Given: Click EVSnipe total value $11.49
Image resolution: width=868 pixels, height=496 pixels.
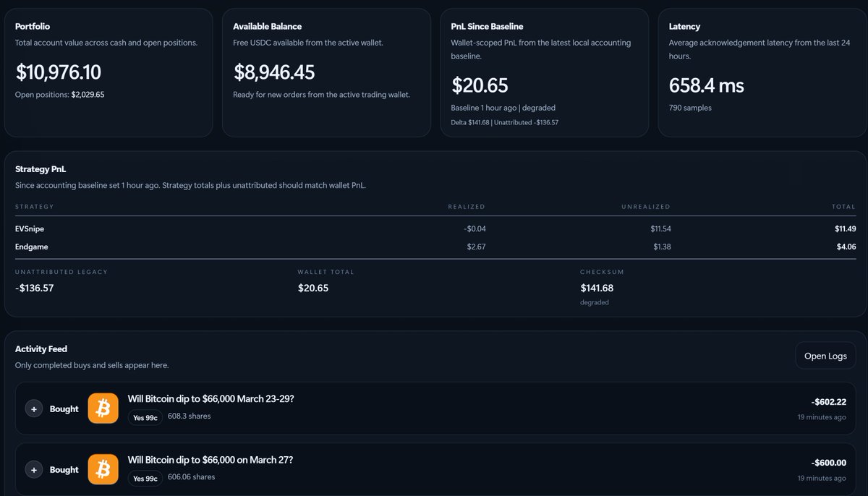Looking at the screenshot, I should click(x=845, y=228).
